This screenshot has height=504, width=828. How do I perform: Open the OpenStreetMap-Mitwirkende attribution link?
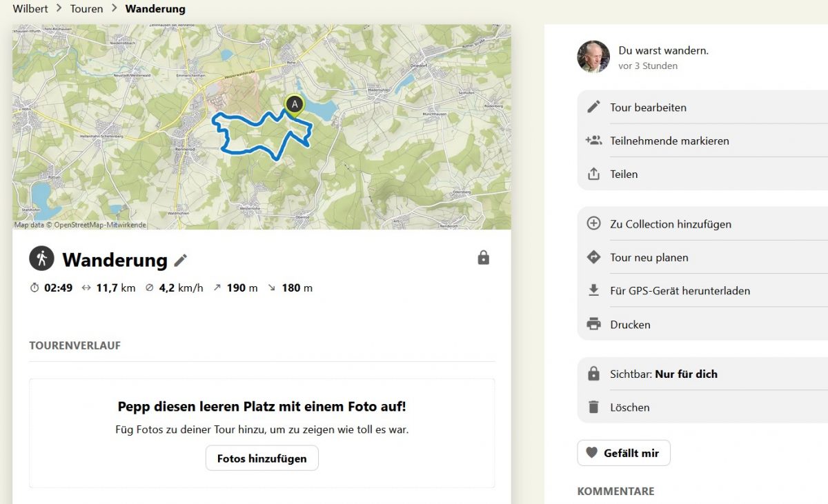pyautogui.click(x=105, y=225)
